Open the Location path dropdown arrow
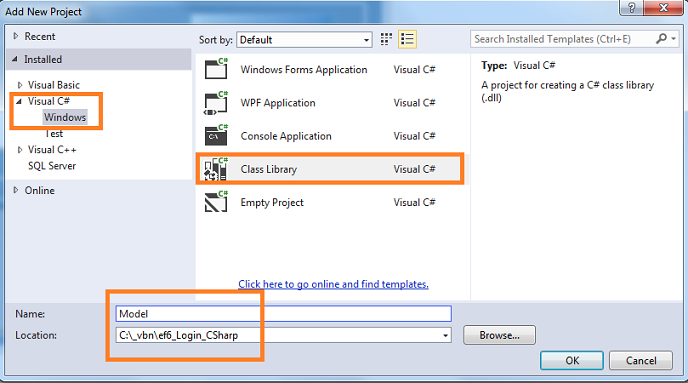The height and width of the screenshot is (383, 688). pyautogui.click(x=445, y=336)
